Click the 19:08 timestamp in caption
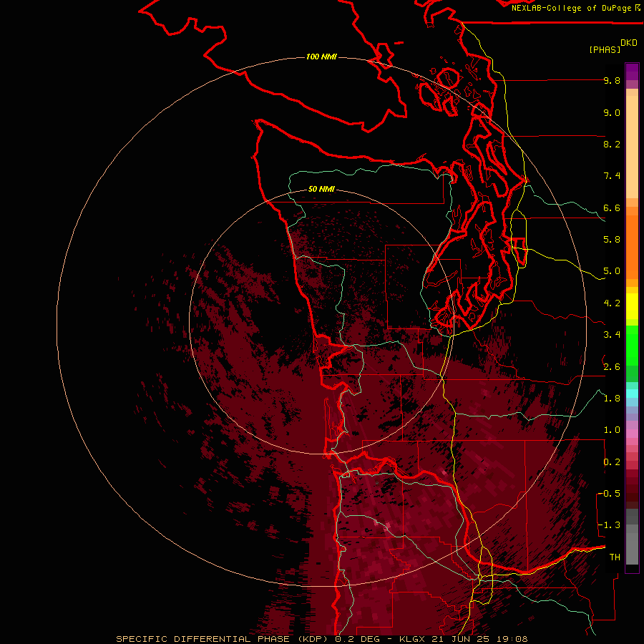 pyautogui.click(x=513, y=639)
